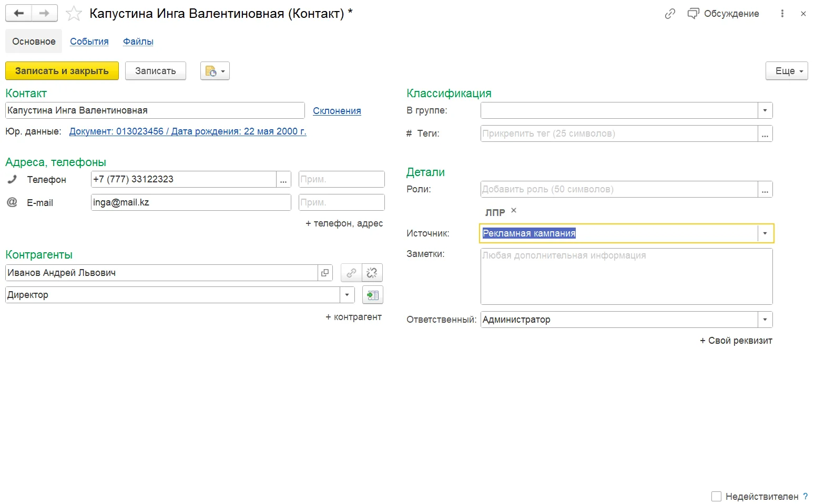Open Иванов Андрей Львович counterparty card icon
This screenshot has height=504, width=815.
pyautogui.click(x=325, y=273)
